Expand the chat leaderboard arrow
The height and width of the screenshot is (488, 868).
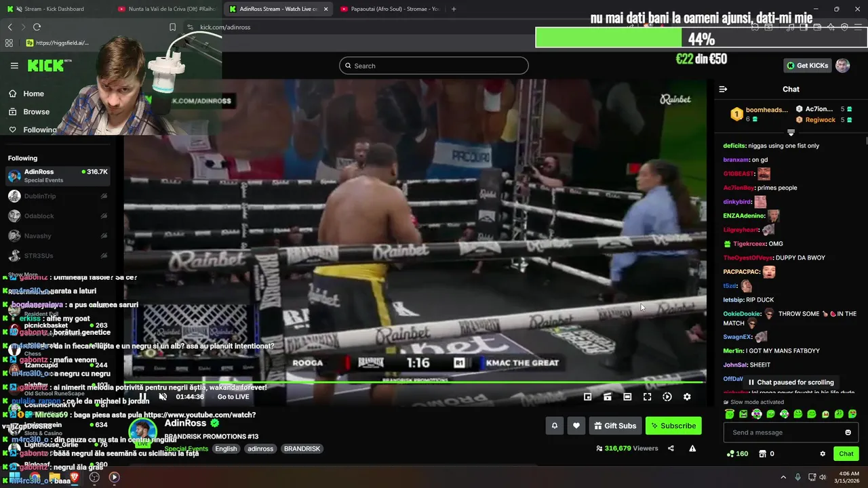pyautogui.click(x=791, y=133)
